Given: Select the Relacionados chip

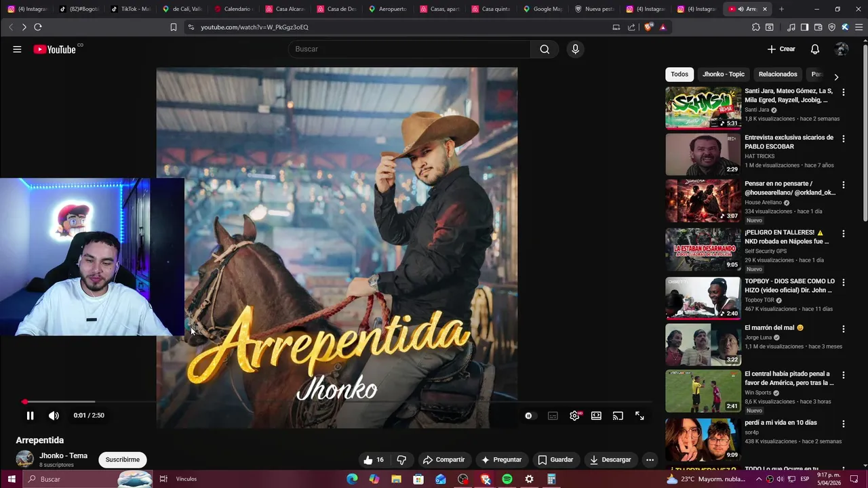Looking at the screenshot, I should (778, 75).
